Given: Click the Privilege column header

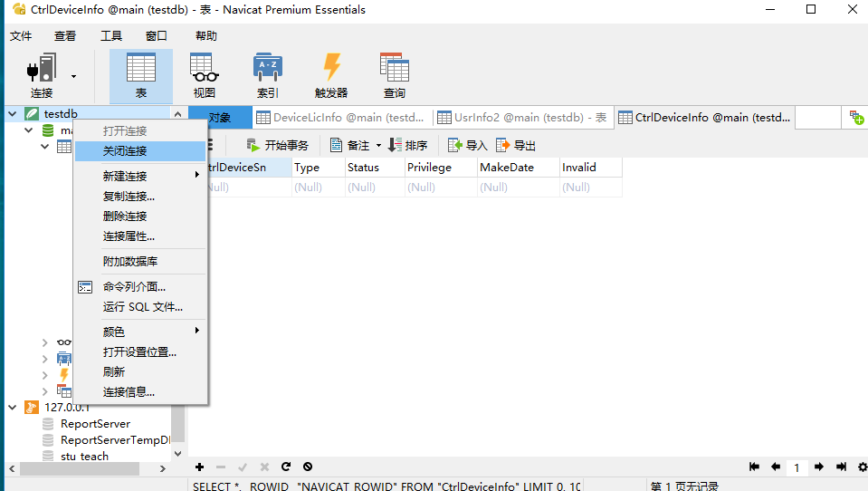Looking at the screenshot, I should coord(441,168).
